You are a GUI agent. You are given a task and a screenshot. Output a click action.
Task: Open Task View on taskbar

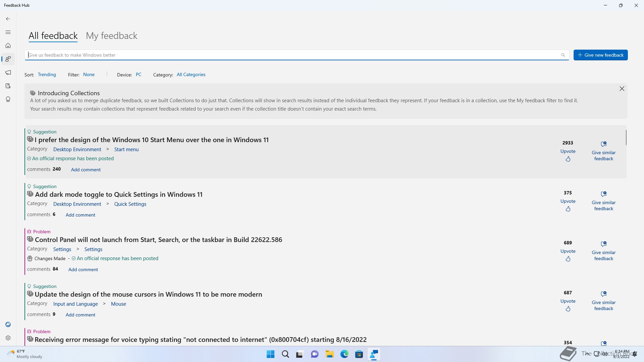tap(300, 354)
